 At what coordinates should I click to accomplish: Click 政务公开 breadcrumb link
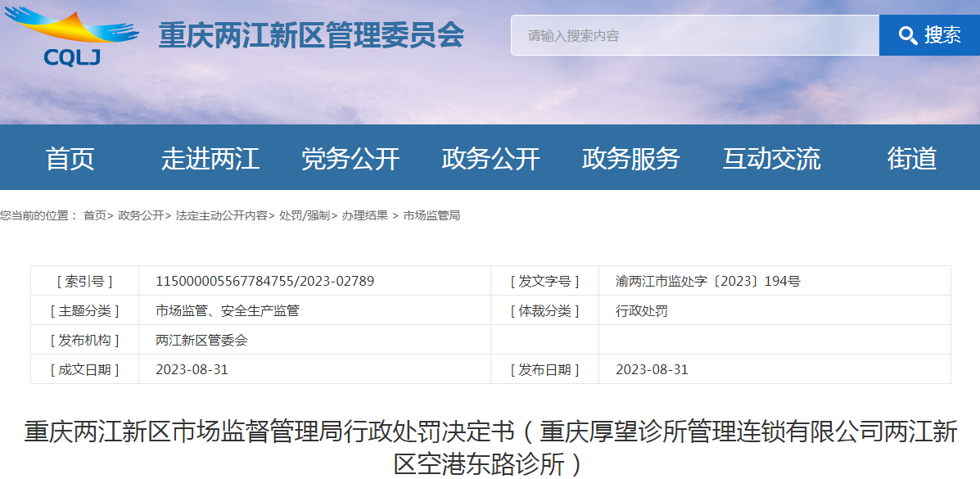pyautogui.click(x=141, y=215)
